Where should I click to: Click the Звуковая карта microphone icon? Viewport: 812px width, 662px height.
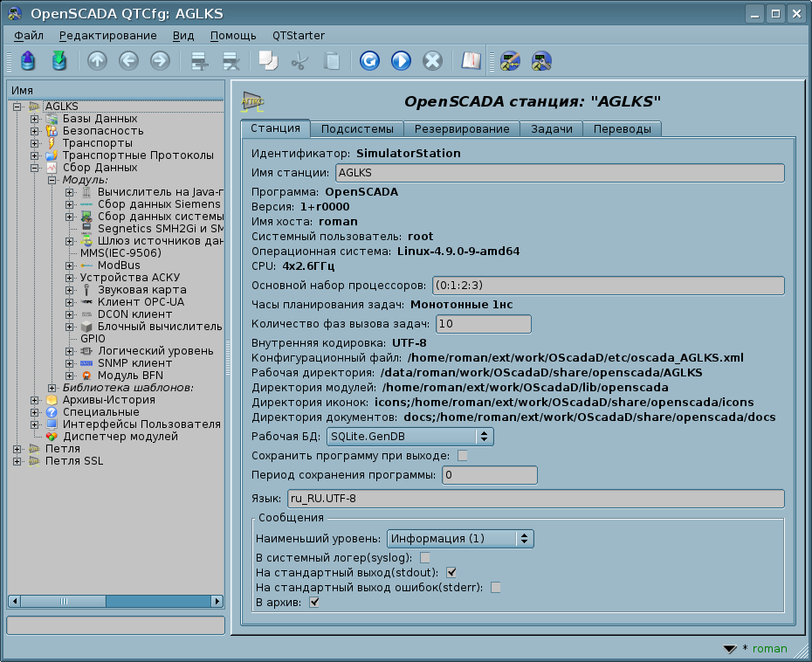86,290
